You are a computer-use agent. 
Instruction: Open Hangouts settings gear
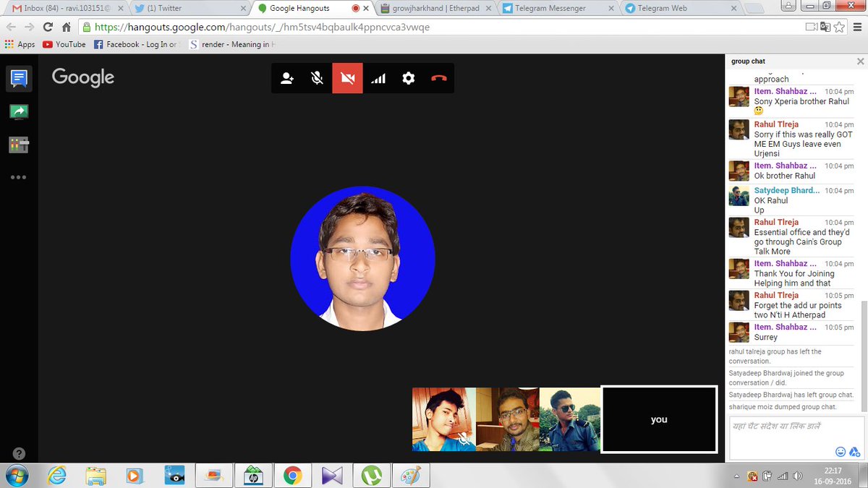(x=409, y=78)
